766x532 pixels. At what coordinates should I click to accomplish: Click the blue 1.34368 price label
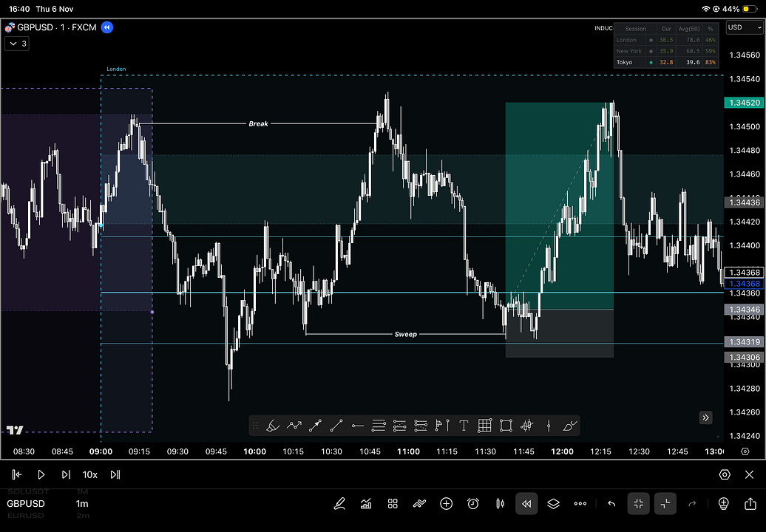click(x=745, y=284)
